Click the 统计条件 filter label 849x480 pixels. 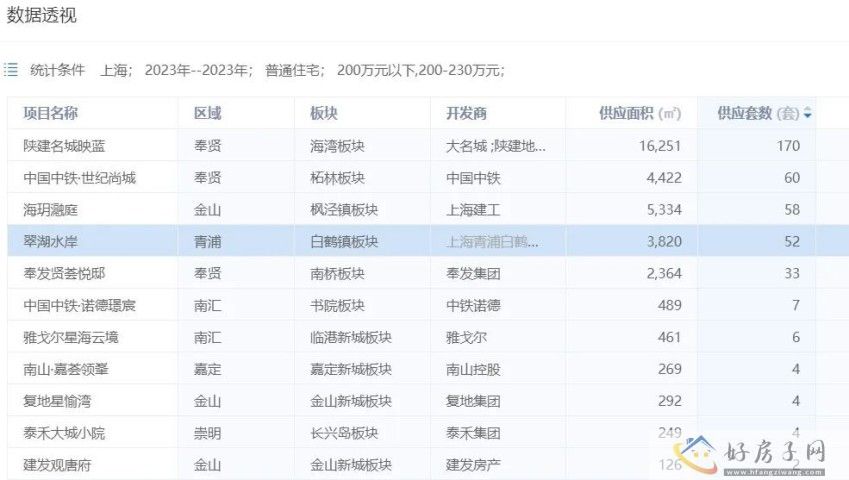(57, 70)
